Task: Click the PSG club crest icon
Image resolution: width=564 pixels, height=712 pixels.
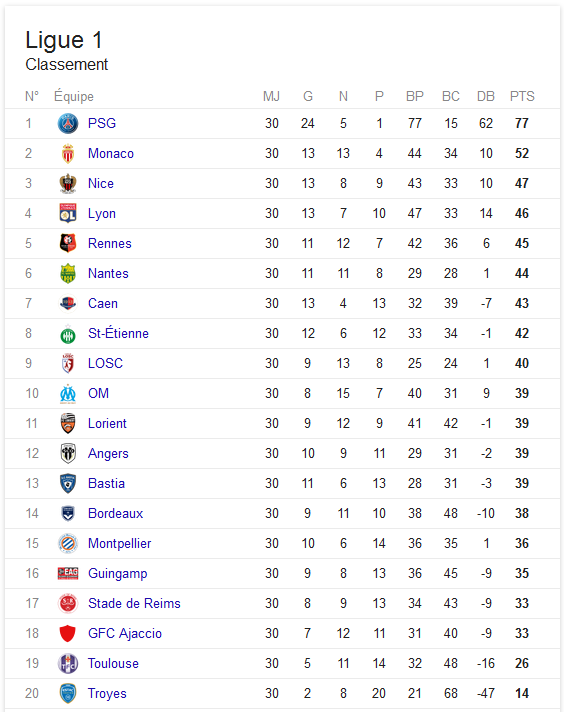Action: (x=68, y=124)
